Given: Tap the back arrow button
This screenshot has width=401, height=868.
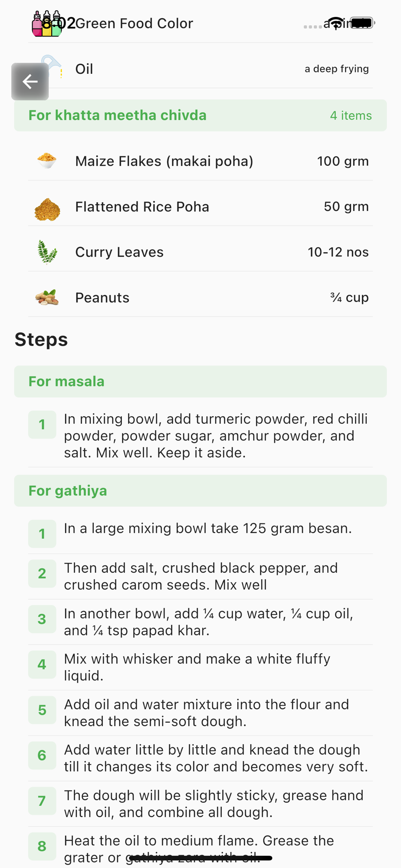Looking at the screenshot, I should (30, 81).
